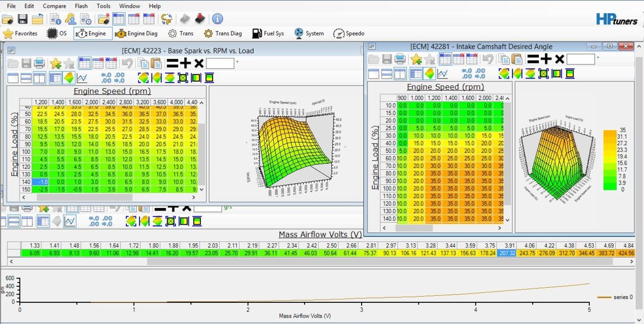Screen dimensions: 644x324
Task: Toggle table view in Intake Camshaft window
Action: [416, 74]
